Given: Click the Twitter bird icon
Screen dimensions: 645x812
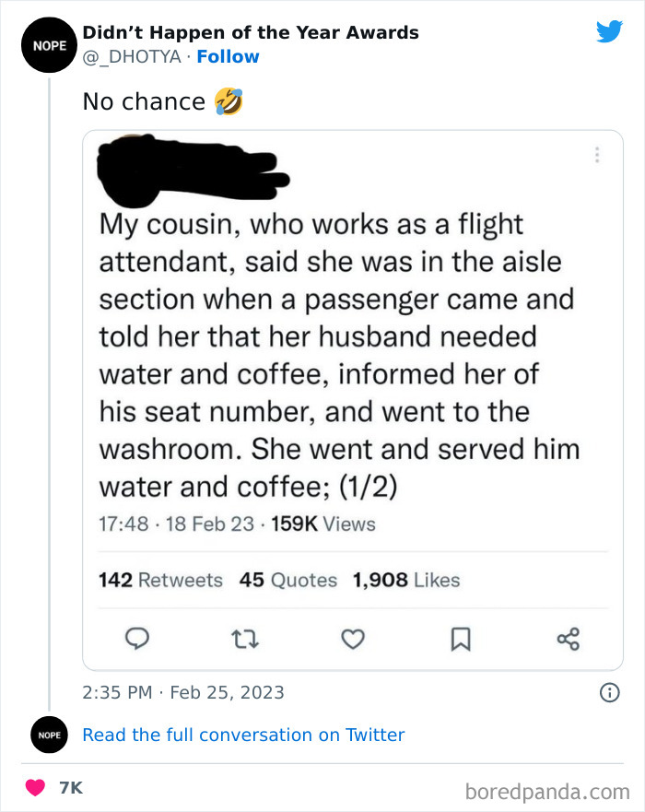Looking at the screenshot, I should [610, 30].
